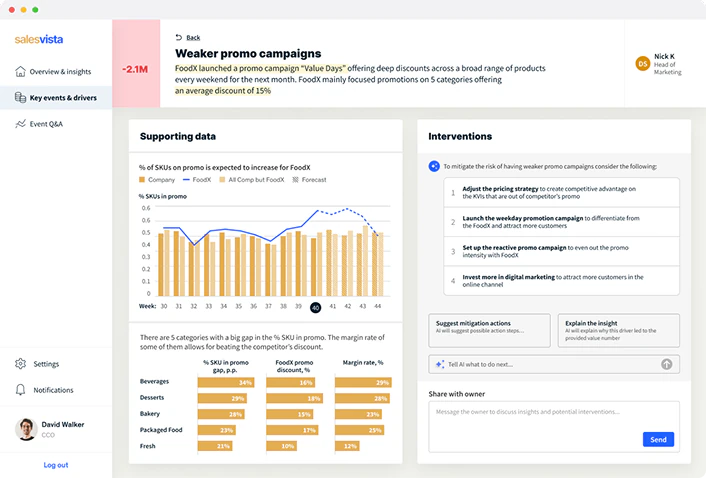Click the Beverages row label

pos(154,381)
